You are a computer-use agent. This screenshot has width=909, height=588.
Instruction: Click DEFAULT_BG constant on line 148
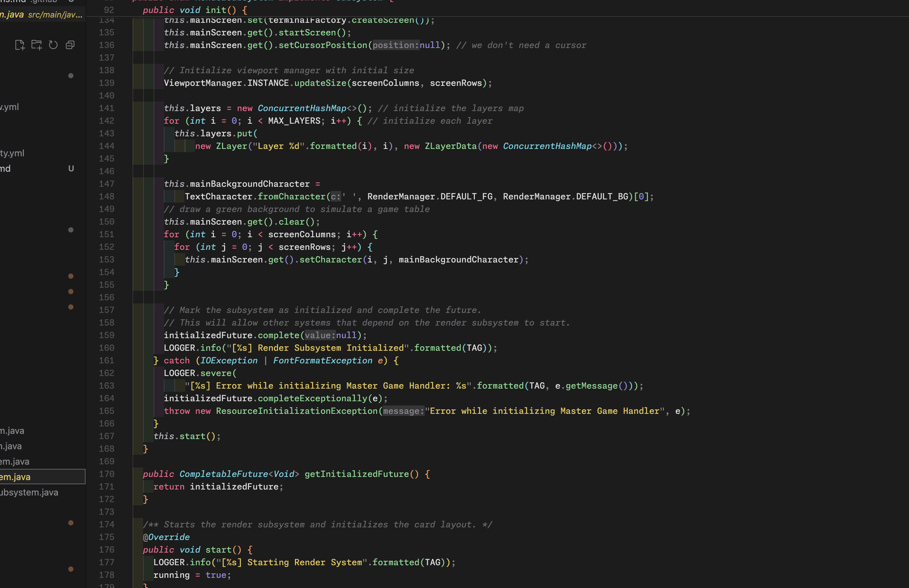point(602,197)
